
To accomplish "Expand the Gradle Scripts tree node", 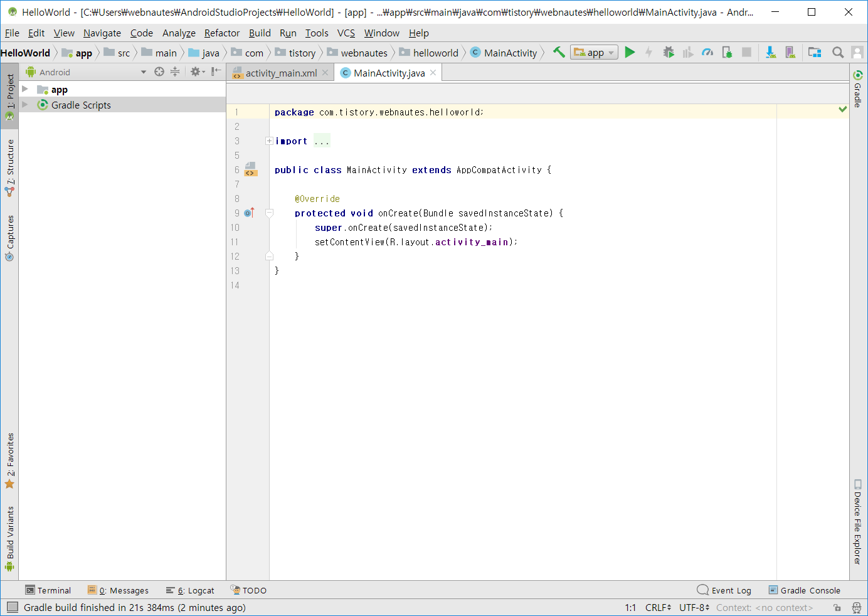I will [x=25, y=105].
